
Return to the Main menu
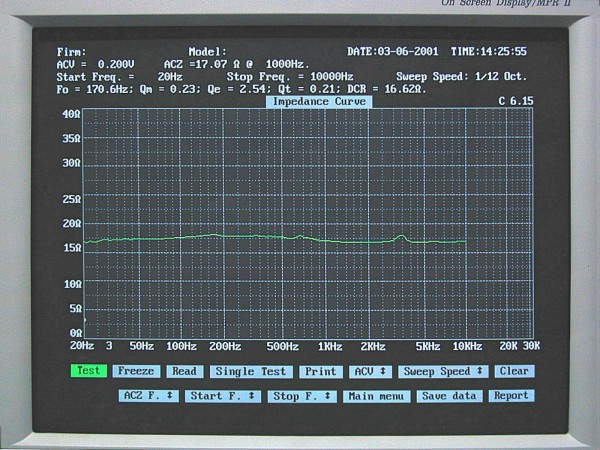377,396
